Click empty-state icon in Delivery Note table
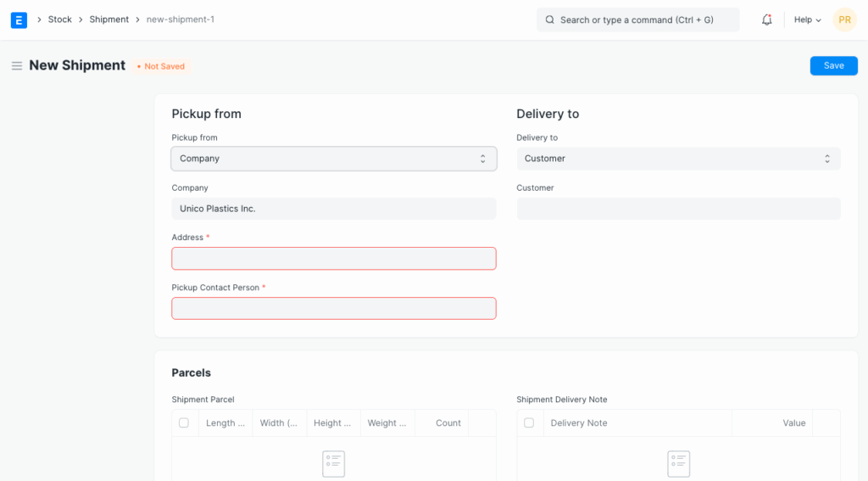The height and width of the screenshot is (481, 868). coord(678,463)
